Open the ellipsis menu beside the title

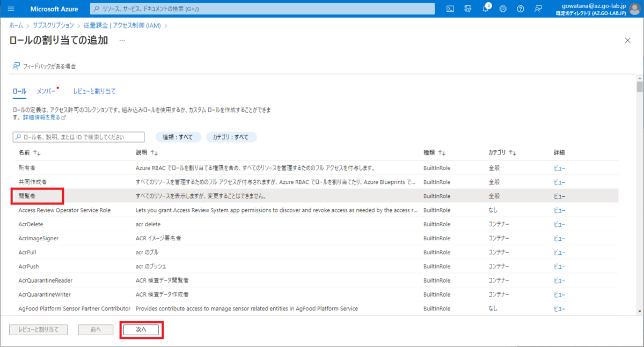(122, 40)
